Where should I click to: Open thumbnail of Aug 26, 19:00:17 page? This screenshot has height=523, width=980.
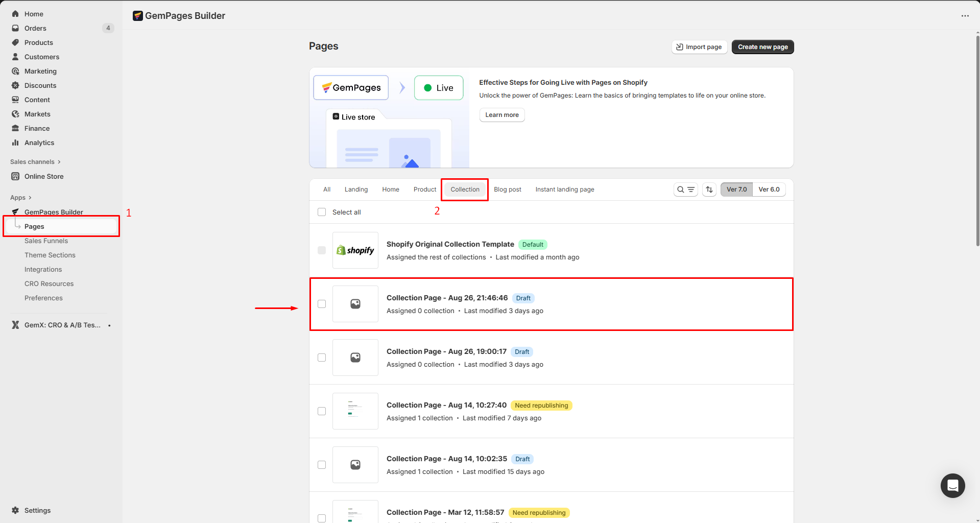click(355, 358)
